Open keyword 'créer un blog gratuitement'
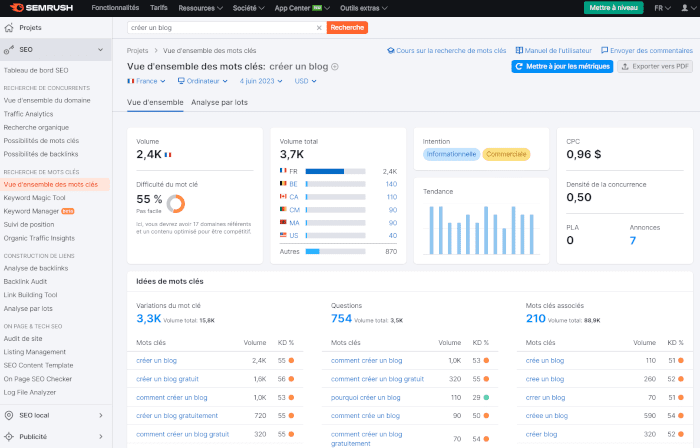The image size is (700, 448). (x=177, y=416)
